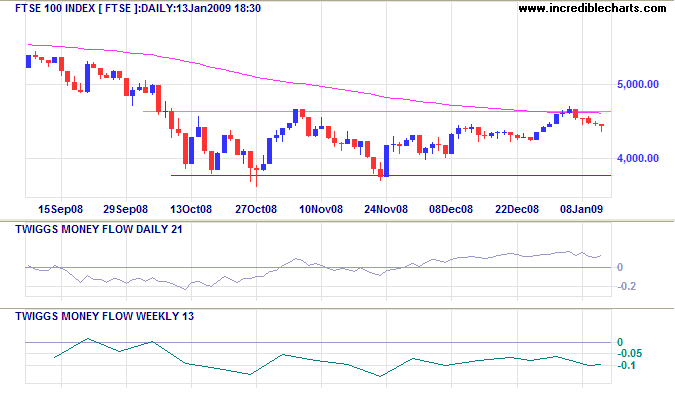The width and height of the screenshot is (675, 395).
Task: Click the 22Dec08 date label
Action: 517,210
